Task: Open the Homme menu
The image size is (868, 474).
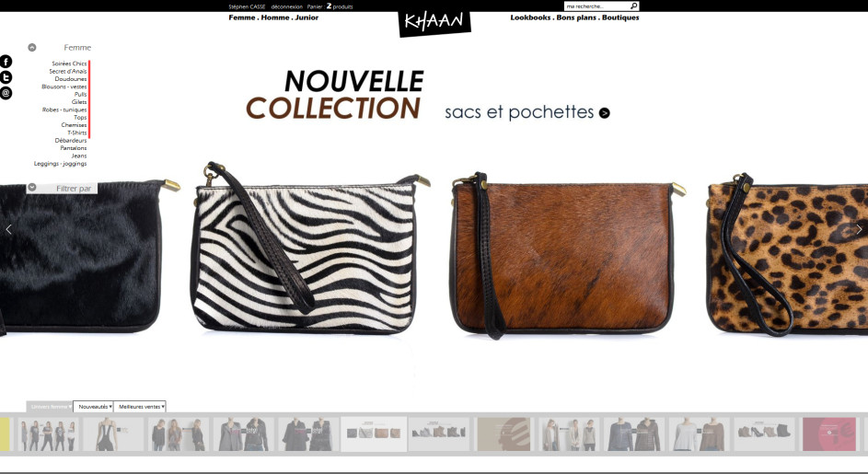Action: [x=275, y=17]
